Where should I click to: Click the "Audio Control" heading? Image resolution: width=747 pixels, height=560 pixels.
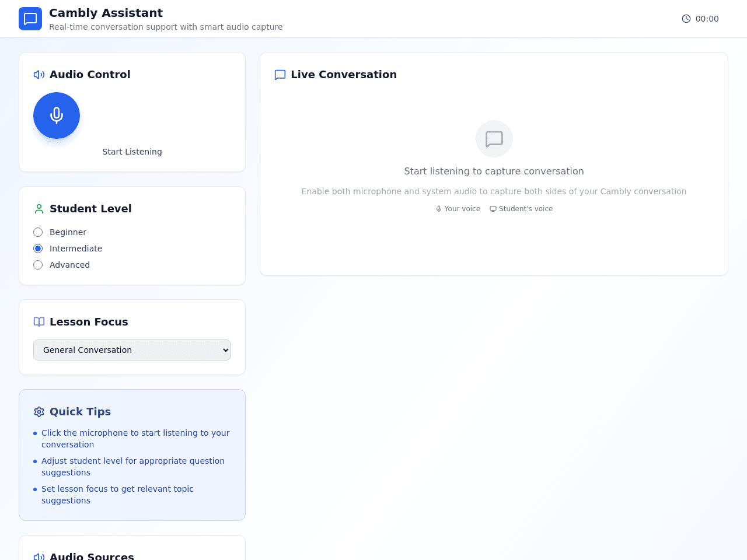[90, 75]
